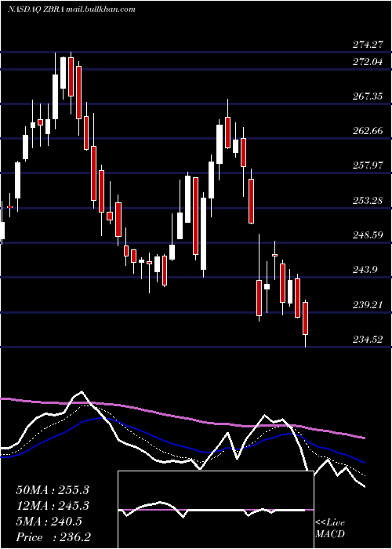
Task: Click the 253.28 price axis label
Action: tap(367, 201)
